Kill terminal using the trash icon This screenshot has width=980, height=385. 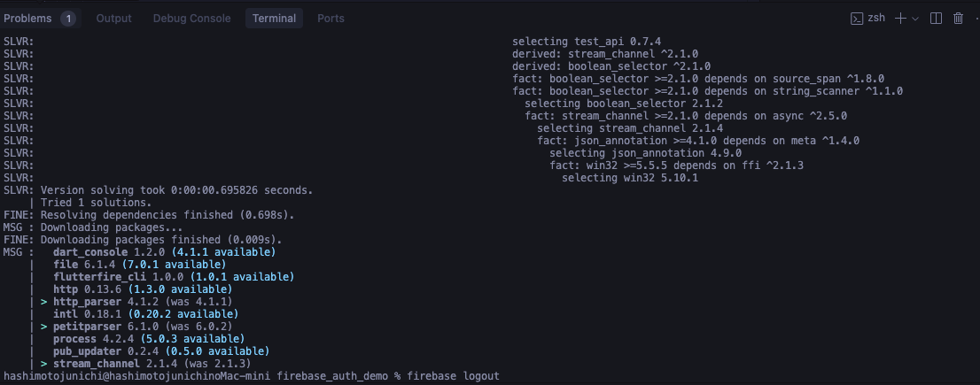958,19
